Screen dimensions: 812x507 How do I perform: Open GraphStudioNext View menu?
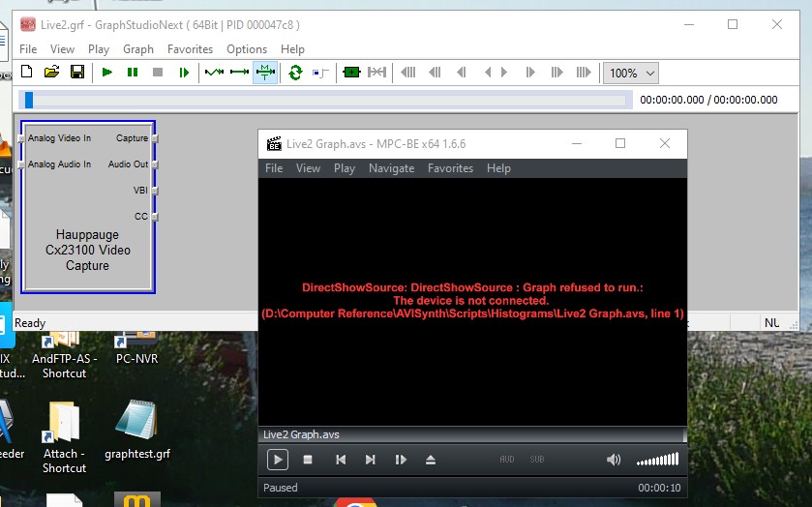pos(62,49)
